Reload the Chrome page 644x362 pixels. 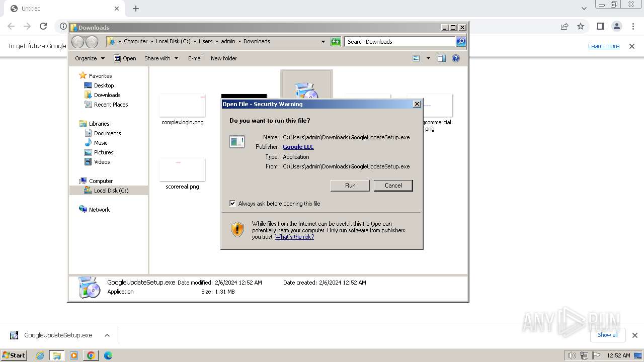(x=43, y=26)
